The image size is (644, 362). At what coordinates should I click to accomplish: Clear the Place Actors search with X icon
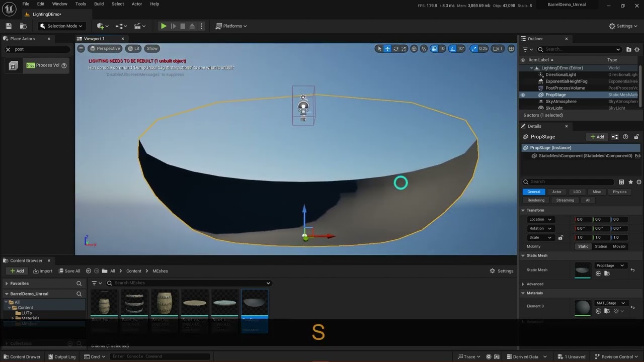click(x=8, y=49)
